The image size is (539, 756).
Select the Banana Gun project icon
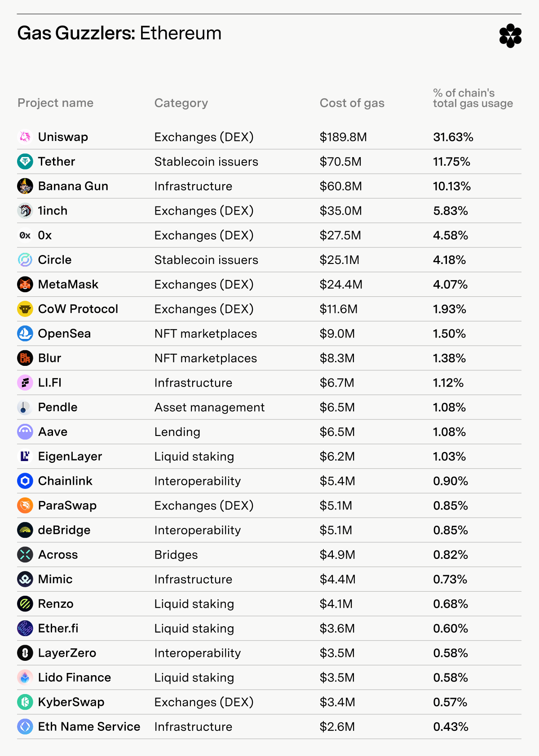click(25, 186)
